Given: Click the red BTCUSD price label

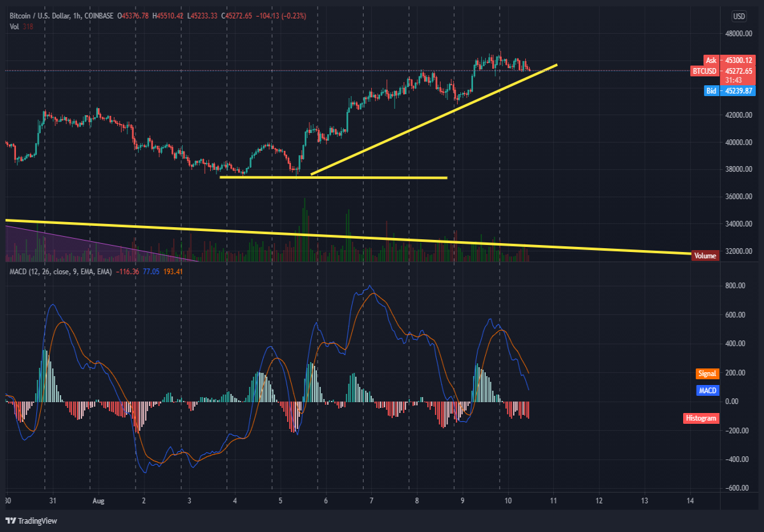Looking at the screenshot, I should [x=705, y=71].
